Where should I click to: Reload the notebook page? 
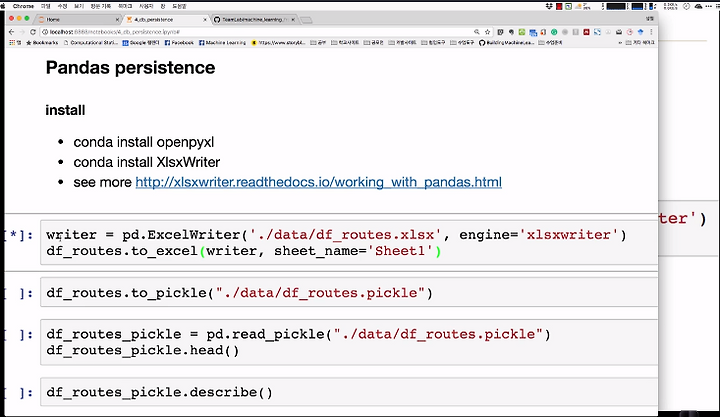pyautogui.click(x=33, y=32)
